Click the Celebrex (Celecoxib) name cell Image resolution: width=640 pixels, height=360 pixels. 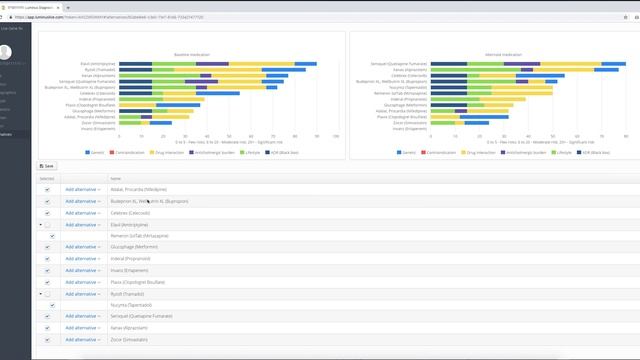pyautogui.click(x=130, y=213)
